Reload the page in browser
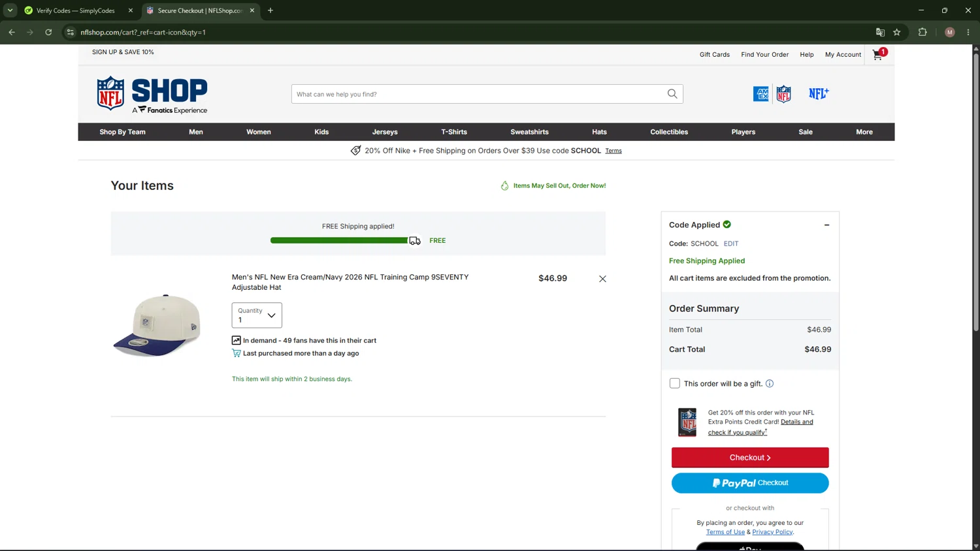 [x=48, y=32]
